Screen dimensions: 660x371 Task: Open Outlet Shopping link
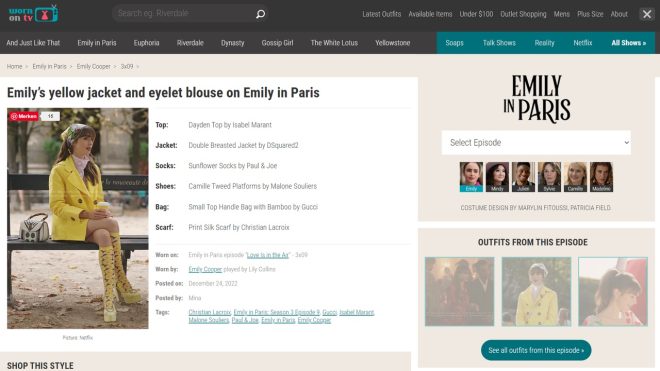523,14
